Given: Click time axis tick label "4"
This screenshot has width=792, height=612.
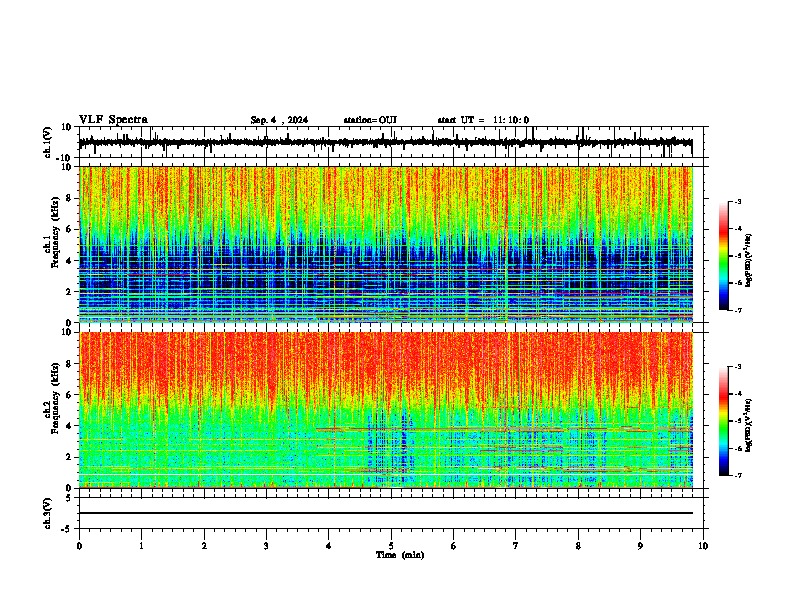Looking at the screenshot, I should click(x=329, y=546).
